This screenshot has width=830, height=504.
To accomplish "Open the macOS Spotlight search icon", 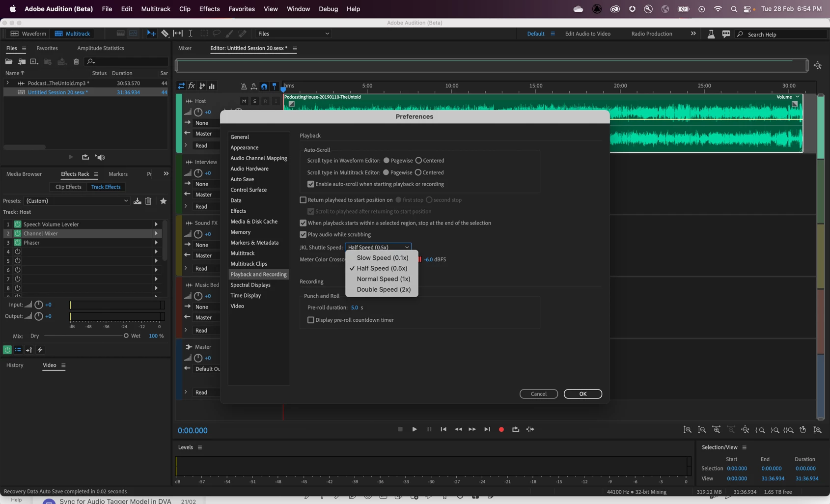I will [734, 9].
